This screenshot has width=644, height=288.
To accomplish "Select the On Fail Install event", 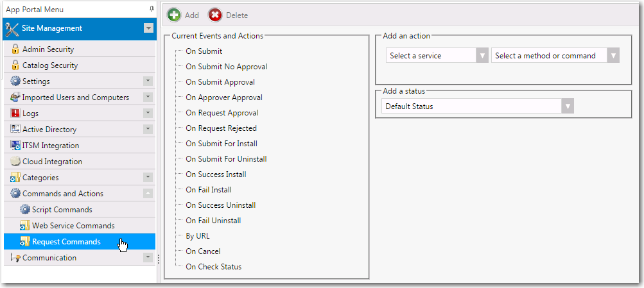I will [209, 190].
